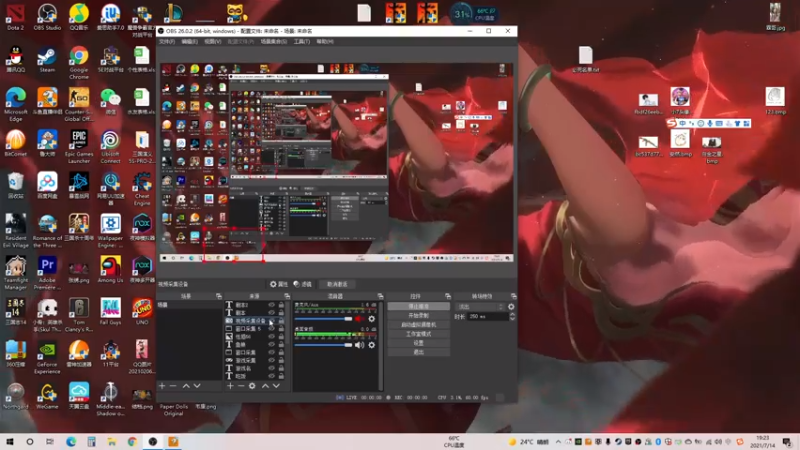Click the highlighted streaming button atop 控件 panel

(x=418, y=307)
